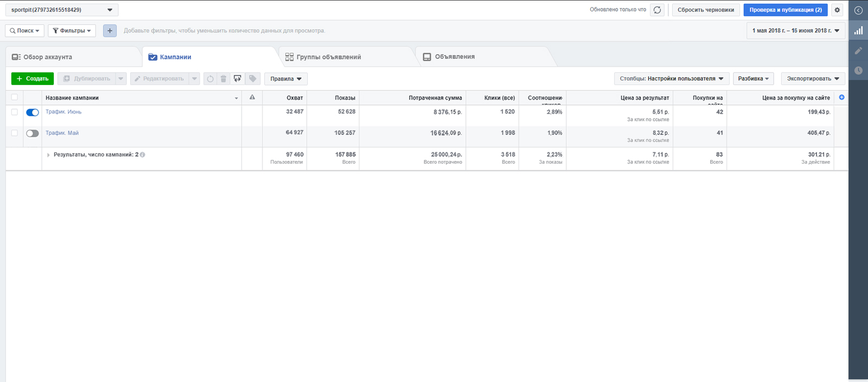
Task: Click the blue plus add-column icon
Action: 841,98
